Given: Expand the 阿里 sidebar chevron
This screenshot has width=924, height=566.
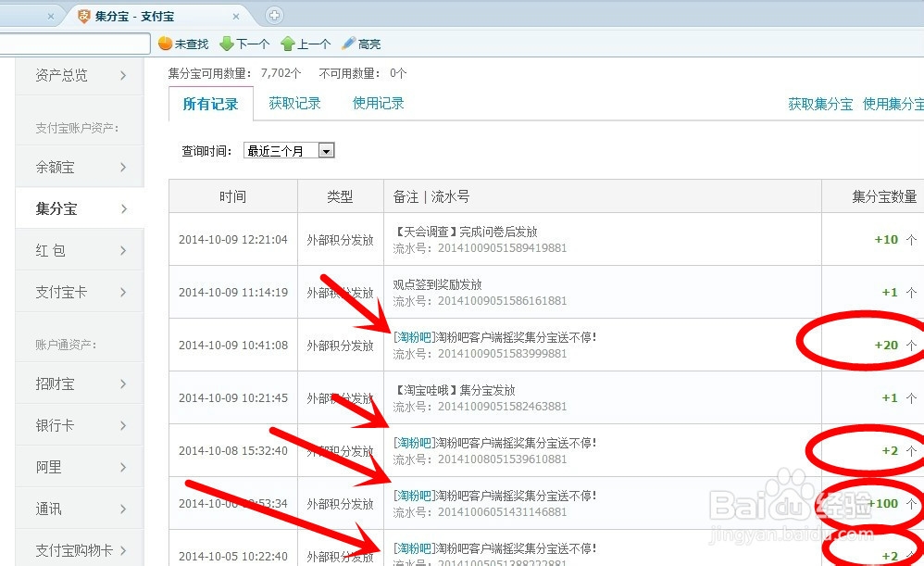Looking at the screenshot, I should click(123, 468).
